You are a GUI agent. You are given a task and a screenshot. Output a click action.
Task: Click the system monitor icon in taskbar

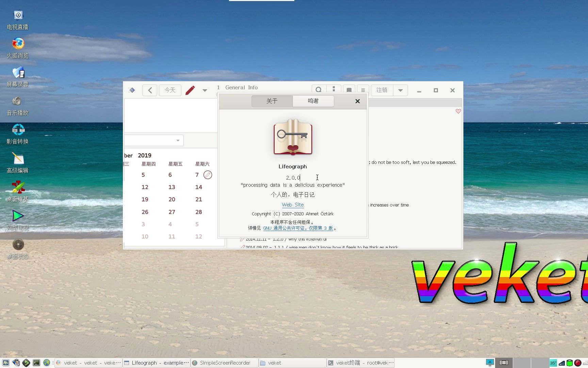(6, 363)
